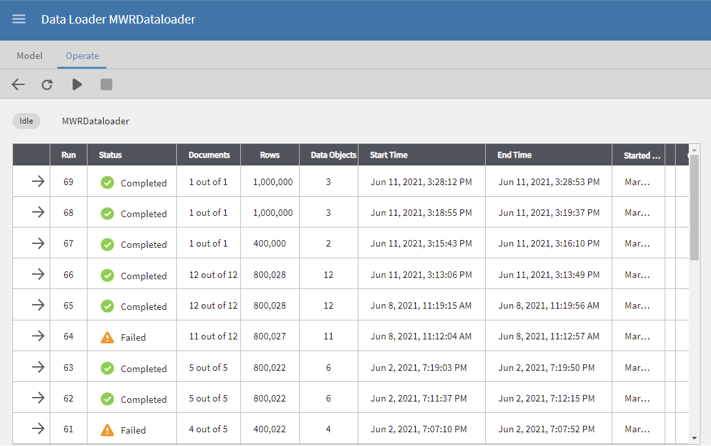Open details arrow for run 69
This screenshot has width=711, height=446.
[38, 182]
